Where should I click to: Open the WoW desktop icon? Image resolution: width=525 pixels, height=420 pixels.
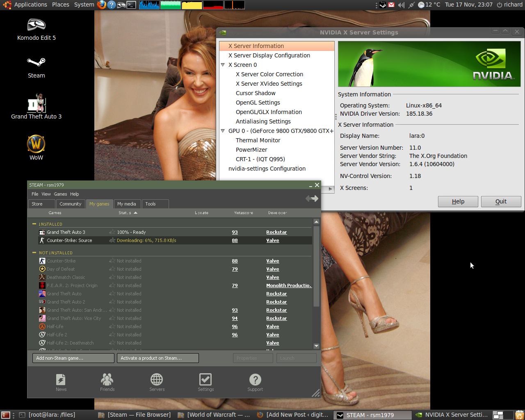pos(36,148)
